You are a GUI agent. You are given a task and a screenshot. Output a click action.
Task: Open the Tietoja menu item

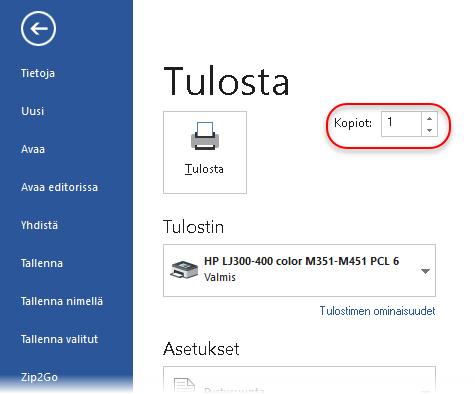point(38,73)
